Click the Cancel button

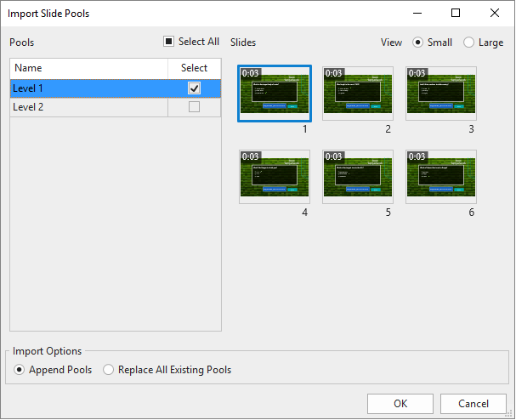[473, 404]
